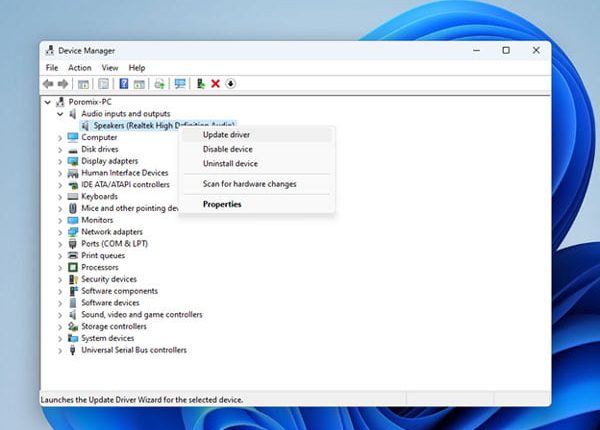Open the File menu
This screenshot has width=600, height=430.
coord(52,68)
